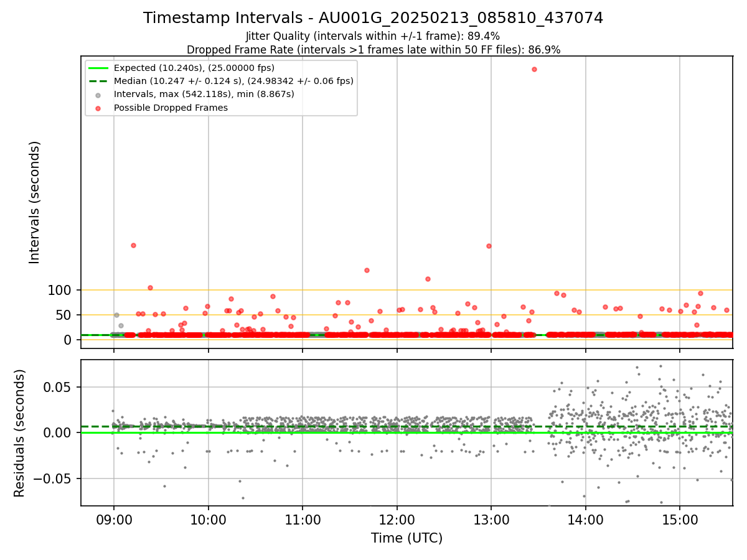Viewport: 747px width, 560px height.
Task: Click the '13:00' x-axis tick label
Action: coord(491,520)
